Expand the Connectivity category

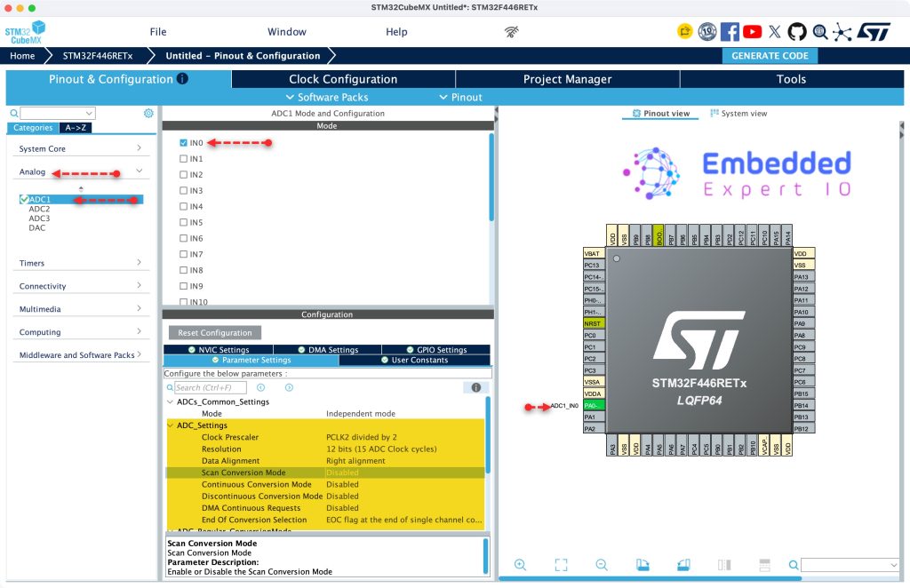pyautogui.click(x=80, y=286)
